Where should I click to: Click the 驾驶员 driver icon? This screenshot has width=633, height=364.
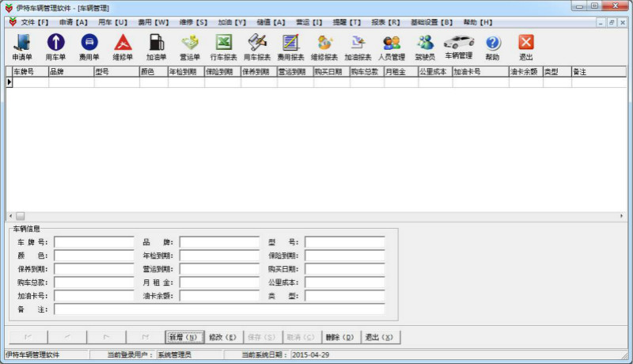tap(425, 47)
